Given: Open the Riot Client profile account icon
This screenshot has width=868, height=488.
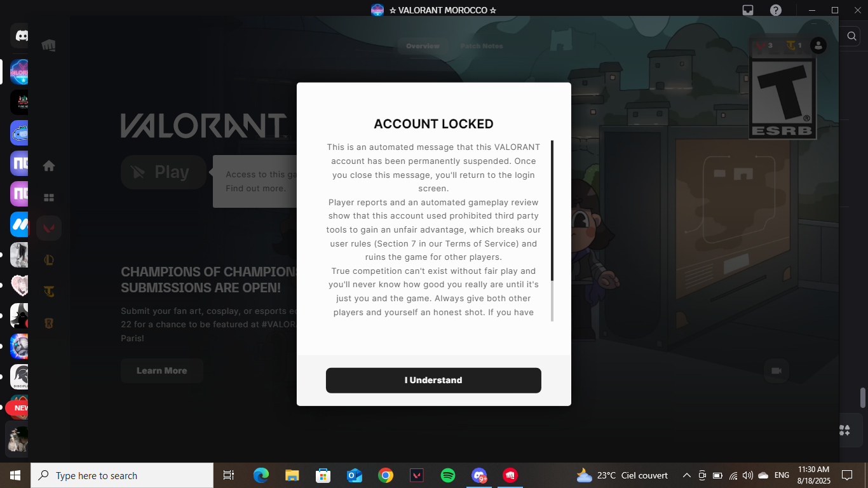Looking at the screenshot, I should [x=818, y=45].
